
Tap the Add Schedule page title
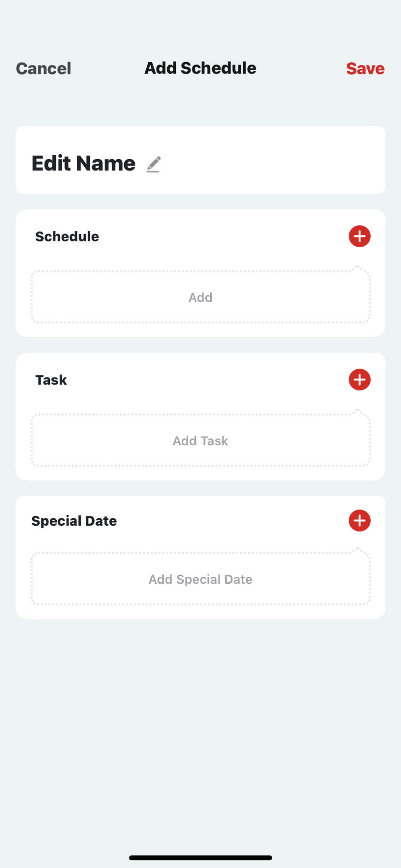coord(200,68)
